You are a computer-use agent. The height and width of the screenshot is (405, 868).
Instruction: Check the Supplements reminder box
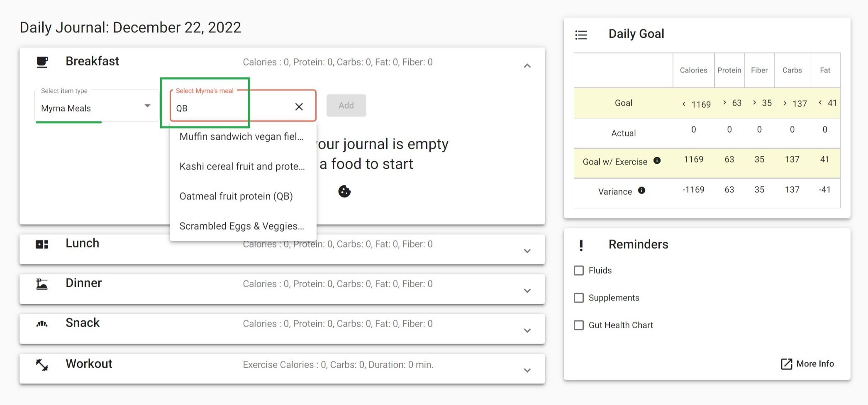point(579,298)
